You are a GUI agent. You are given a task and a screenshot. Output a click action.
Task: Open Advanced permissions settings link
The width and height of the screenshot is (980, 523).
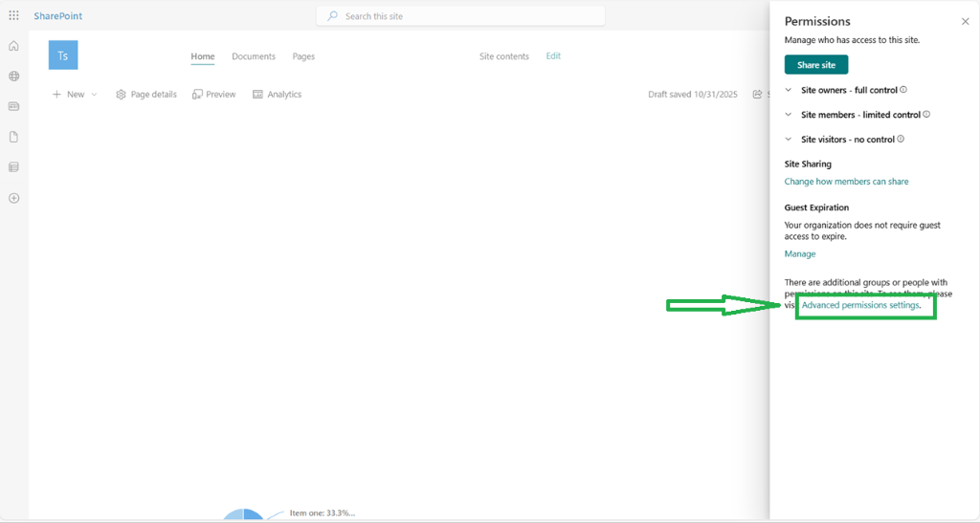tap(860, 305)
